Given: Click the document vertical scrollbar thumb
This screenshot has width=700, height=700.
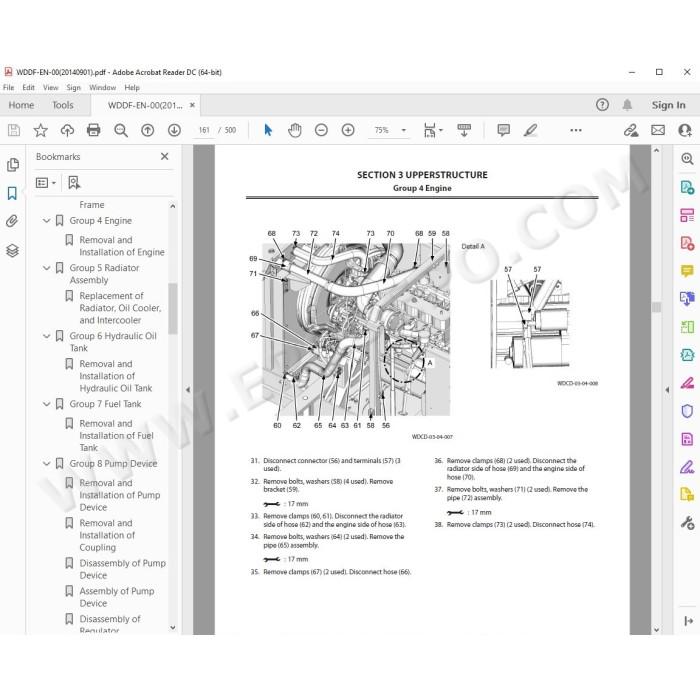Looking at the screenshot, I should (x=656, y=307).
